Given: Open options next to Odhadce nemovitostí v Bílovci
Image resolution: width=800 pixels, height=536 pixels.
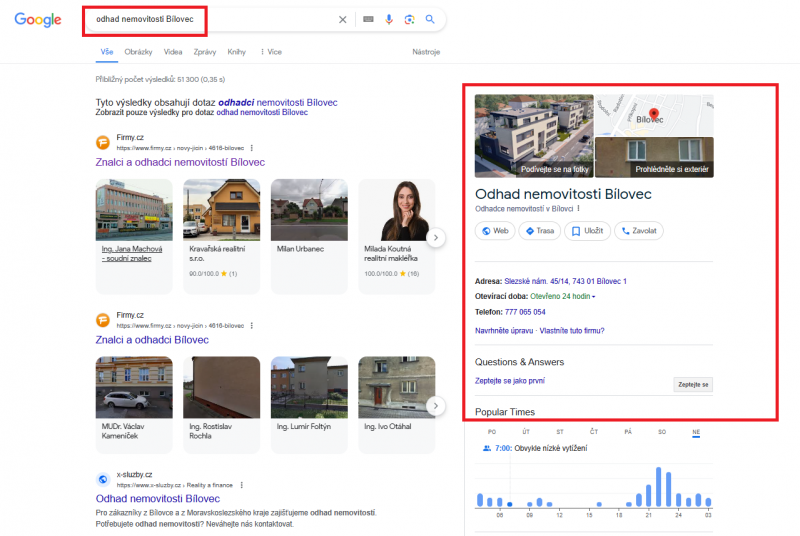Looking at the screenshot, I should click(579, 209).
